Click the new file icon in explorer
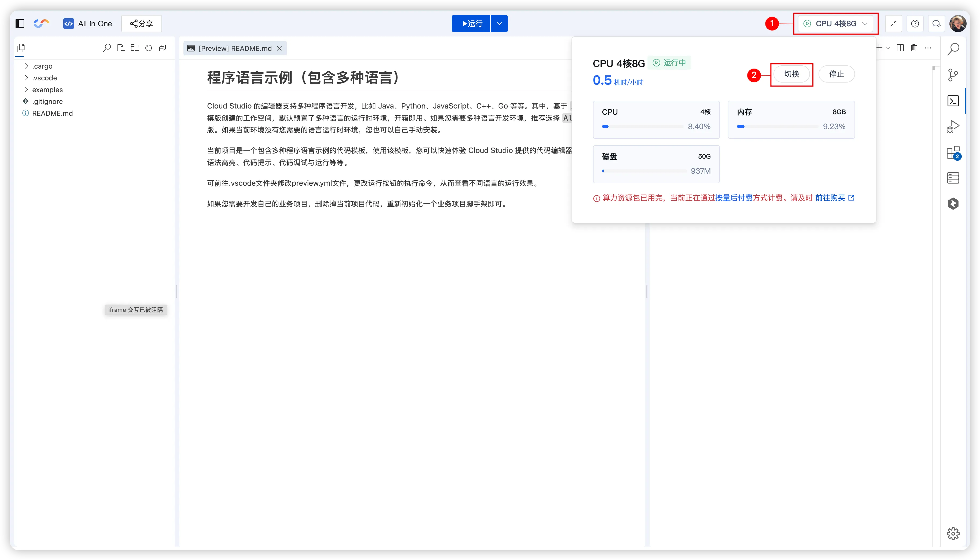980x560 pixels. click(121, 48)
